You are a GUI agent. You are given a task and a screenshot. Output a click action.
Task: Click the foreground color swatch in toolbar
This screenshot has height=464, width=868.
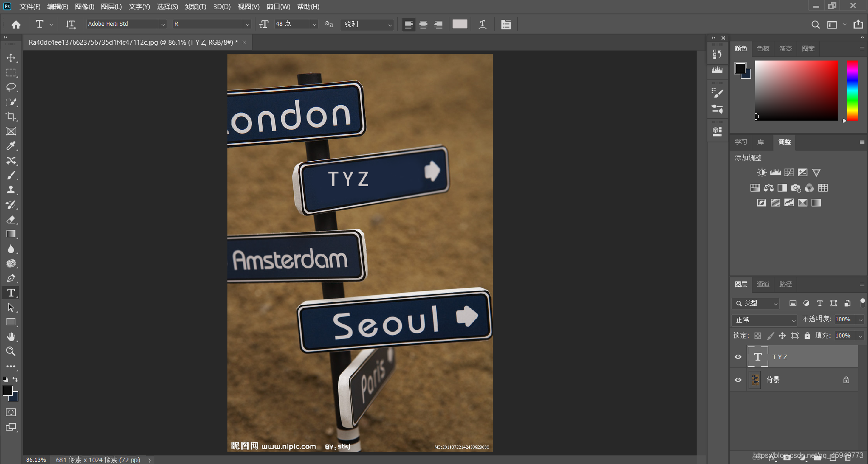pos(8,391)
